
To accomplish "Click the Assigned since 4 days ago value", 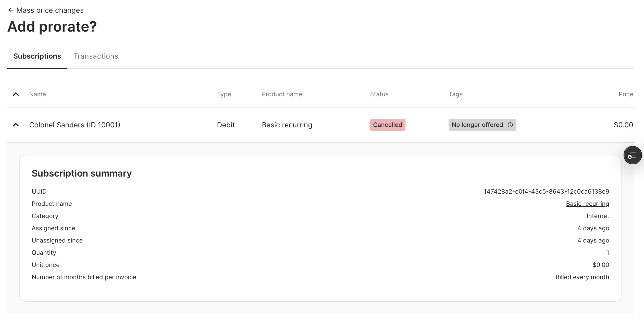I will (593, 228).
